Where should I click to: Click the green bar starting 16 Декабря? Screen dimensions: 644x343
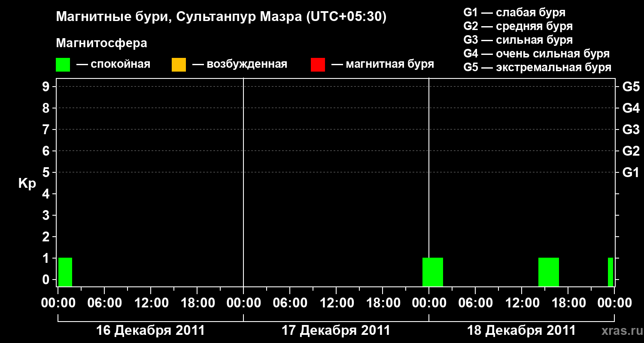65,272
